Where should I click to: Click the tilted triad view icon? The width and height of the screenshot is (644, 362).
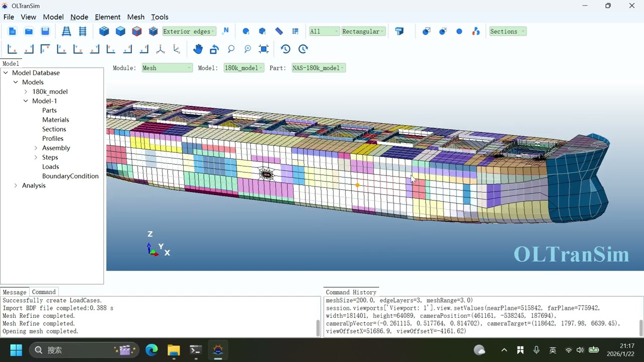[x=177, y=49]
